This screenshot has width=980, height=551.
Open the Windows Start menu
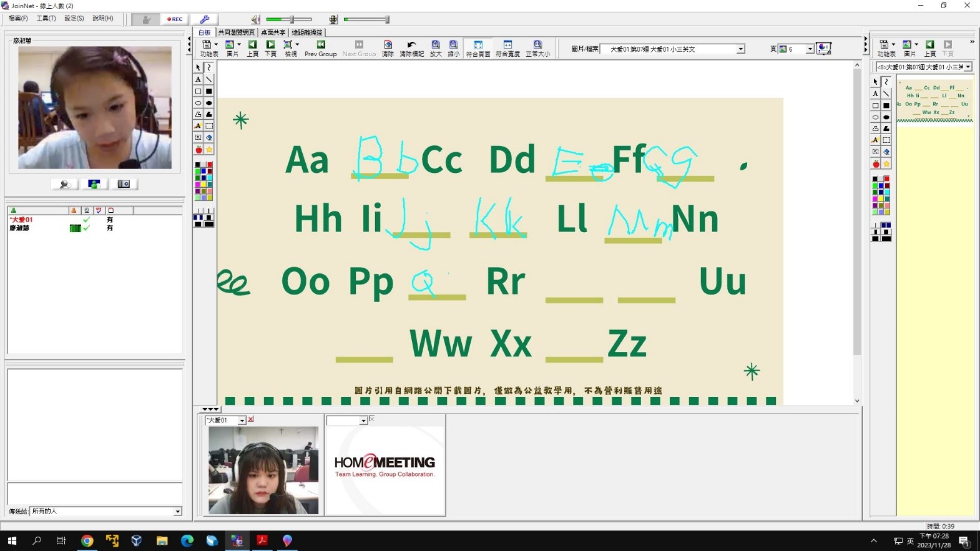tap(12, 541)
